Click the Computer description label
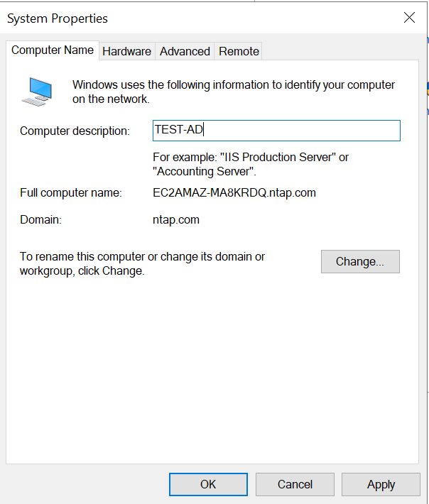 75,131
